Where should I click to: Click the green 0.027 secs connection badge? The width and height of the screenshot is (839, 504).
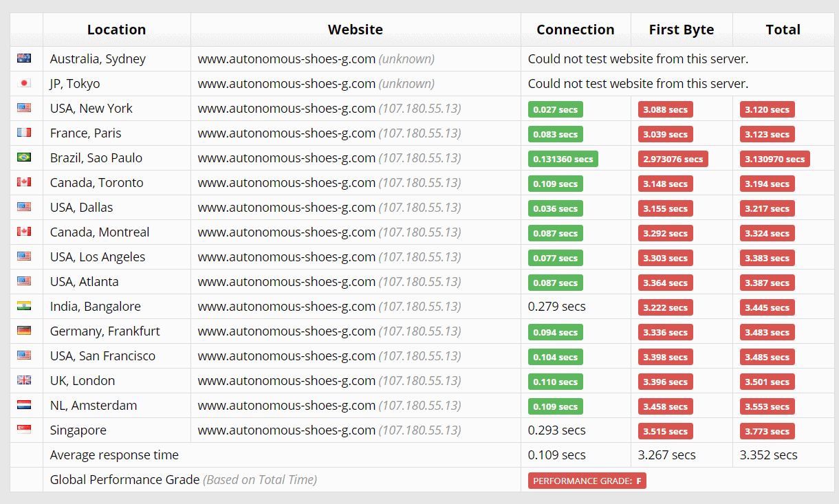point(555,109)
